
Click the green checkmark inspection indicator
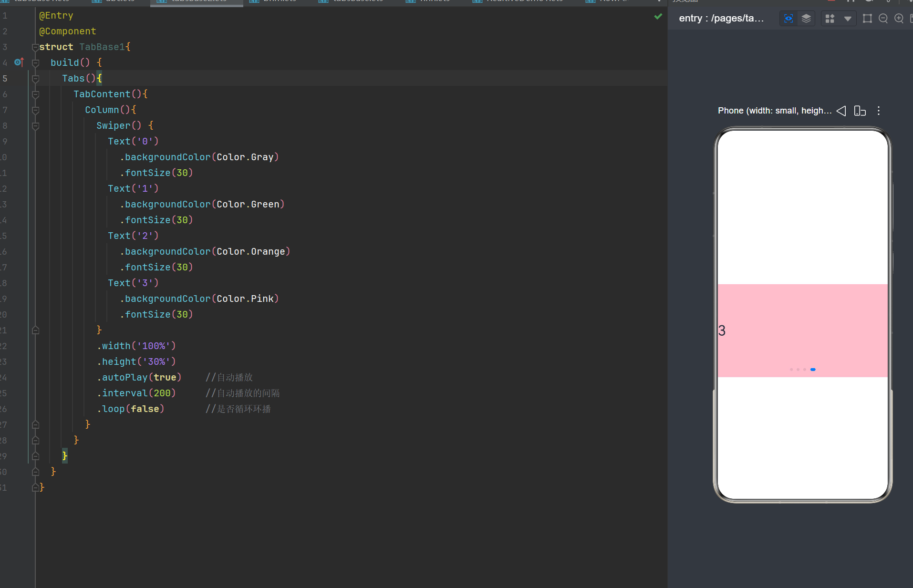point(658,16)
